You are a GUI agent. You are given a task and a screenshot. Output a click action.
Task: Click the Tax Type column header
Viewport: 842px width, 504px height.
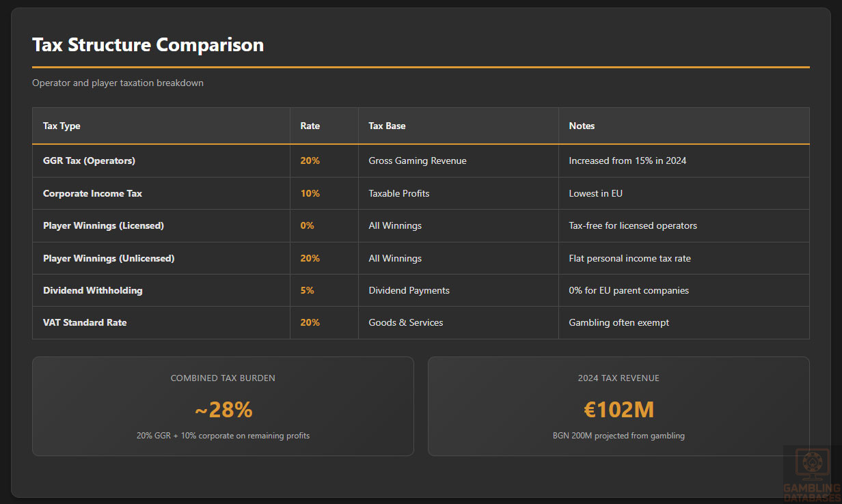pyautogui.click(x=62, y=126)
